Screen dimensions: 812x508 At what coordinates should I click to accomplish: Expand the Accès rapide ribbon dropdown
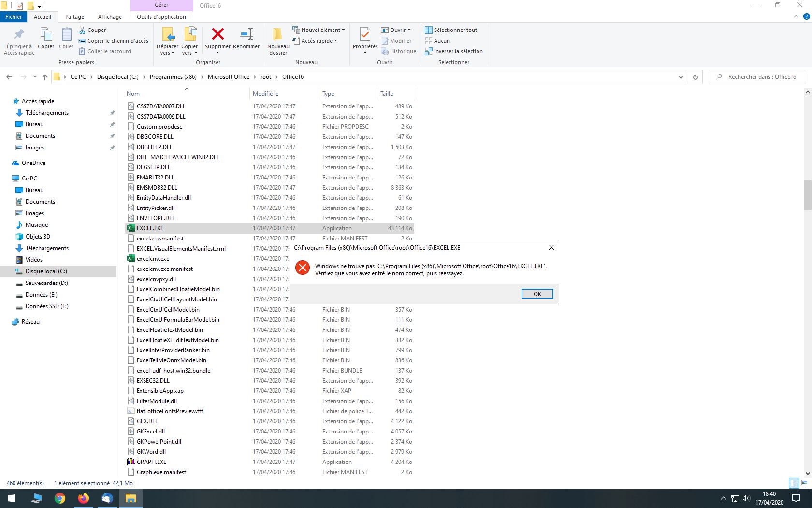pos(315,41)
